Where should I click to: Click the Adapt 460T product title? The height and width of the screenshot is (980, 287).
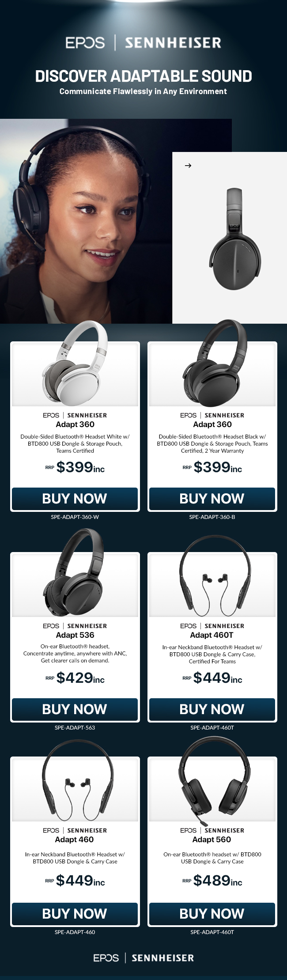tap(212, 635)
